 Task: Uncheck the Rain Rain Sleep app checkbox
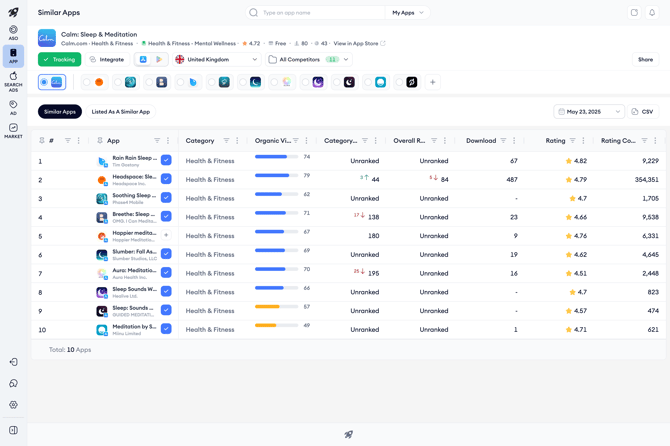pyautogui.click(x=166, y=160)
